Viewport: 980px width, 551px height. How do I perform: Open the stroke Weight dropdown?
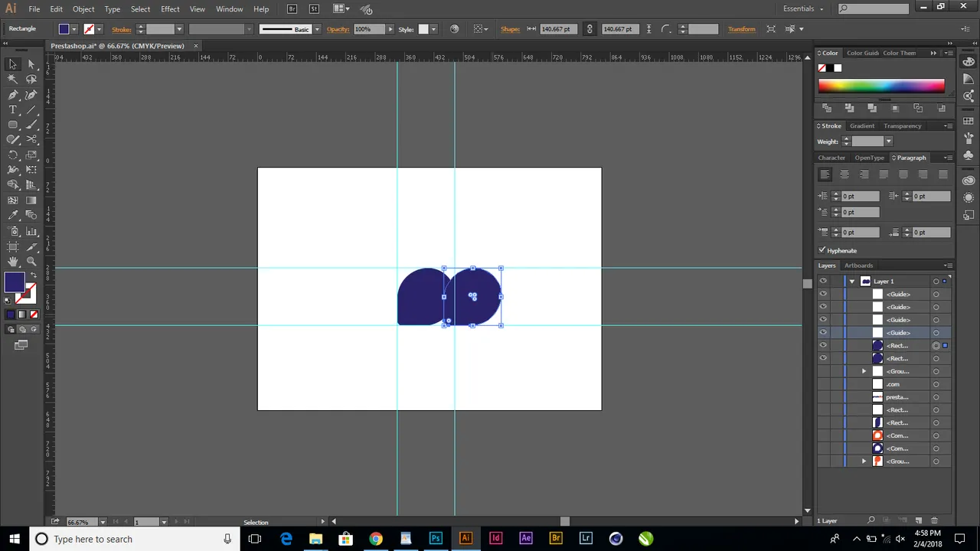pos(888,141)
